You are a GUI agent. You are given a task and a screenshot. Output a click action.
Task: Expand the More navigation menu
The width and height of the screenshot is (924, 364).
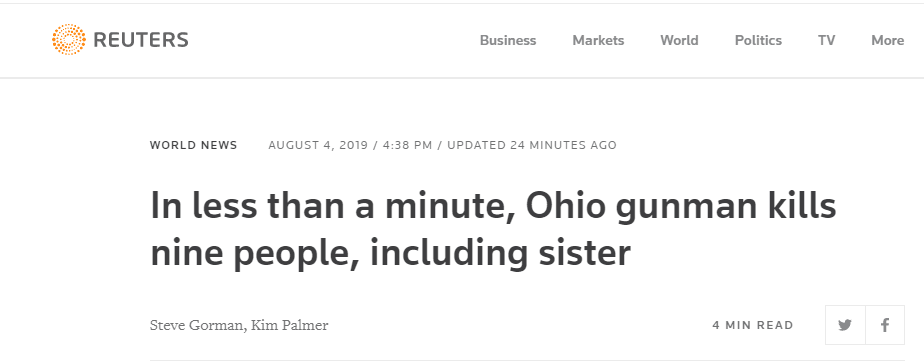click(888, 40)
